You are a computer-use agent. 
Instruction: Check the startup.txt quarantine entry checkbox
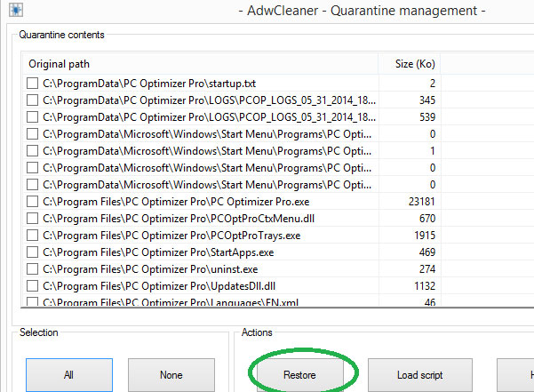click(x=33, y=83)
